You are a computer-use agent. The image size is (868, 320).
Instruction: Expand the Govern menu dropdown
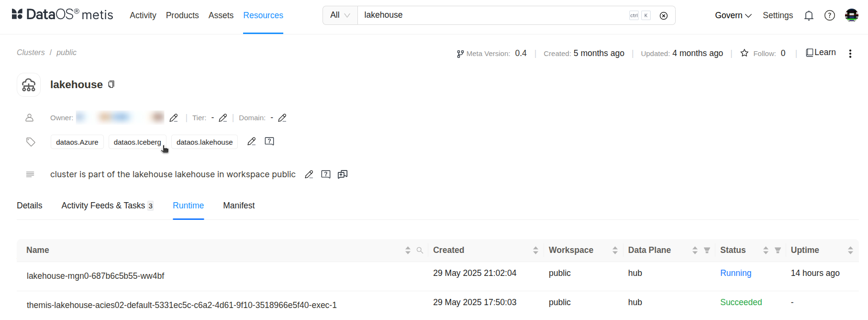pyautogui.click(x=733, y=15)
